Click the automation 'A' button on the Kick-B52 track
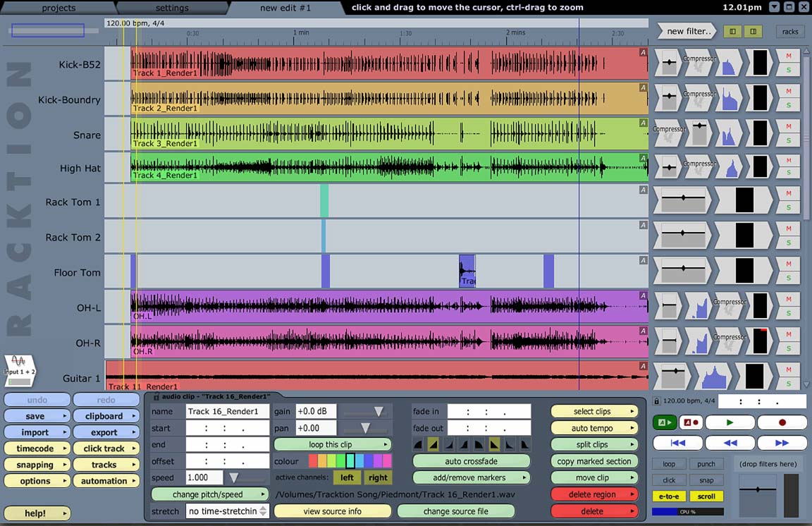This screenshot has width=812, height=526. pos(643,51)
